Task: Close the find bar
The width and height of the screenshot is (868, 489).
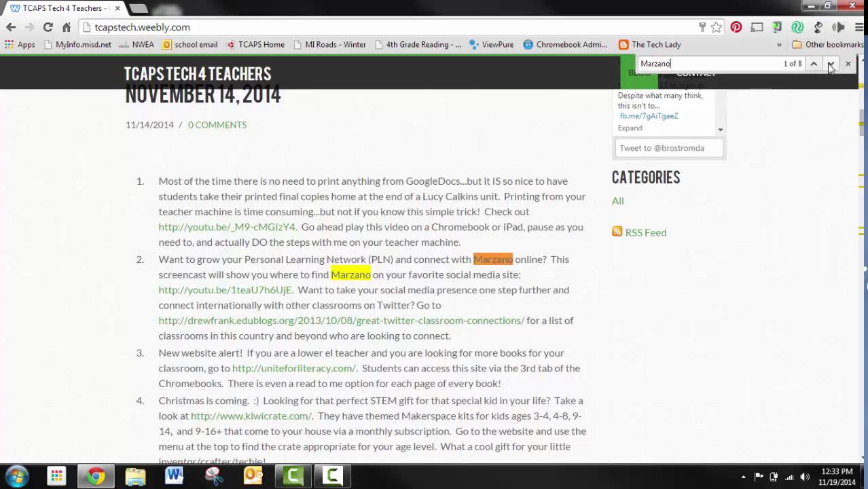Action: 848,64
